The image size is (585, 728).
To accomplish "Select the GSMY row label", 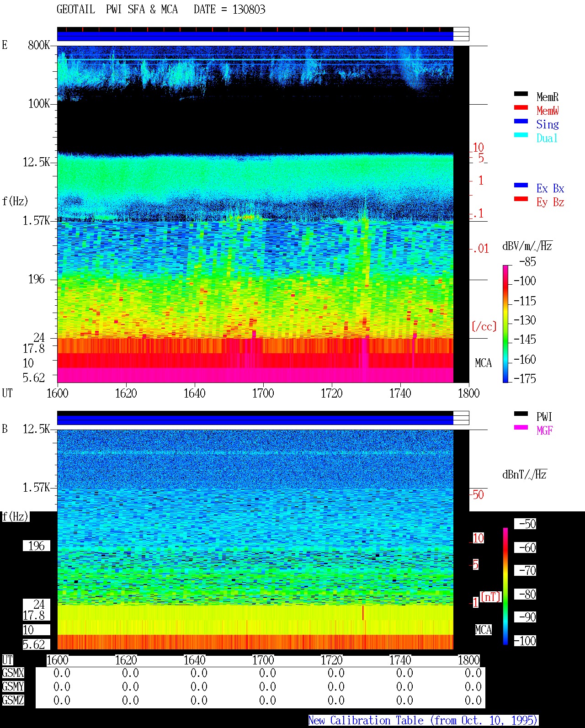I will [x=13, y=686].
